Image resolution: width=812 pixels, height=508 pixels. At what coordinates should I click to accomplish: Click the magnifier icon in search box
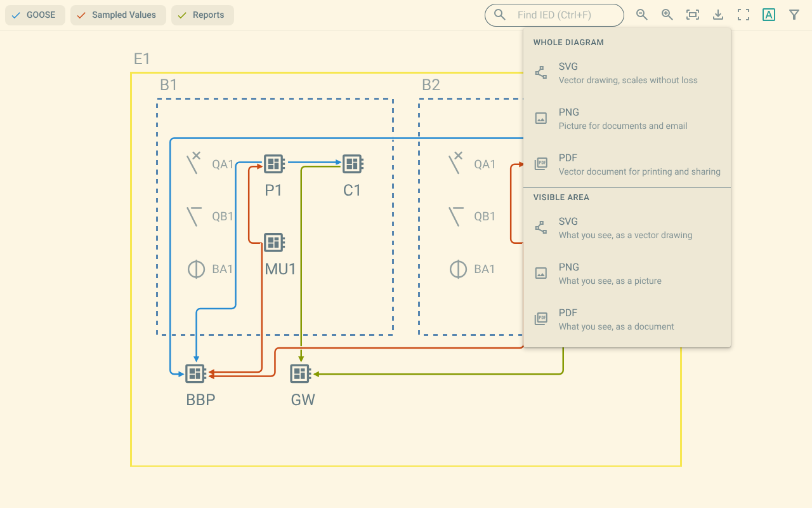[x=500, y=15]
